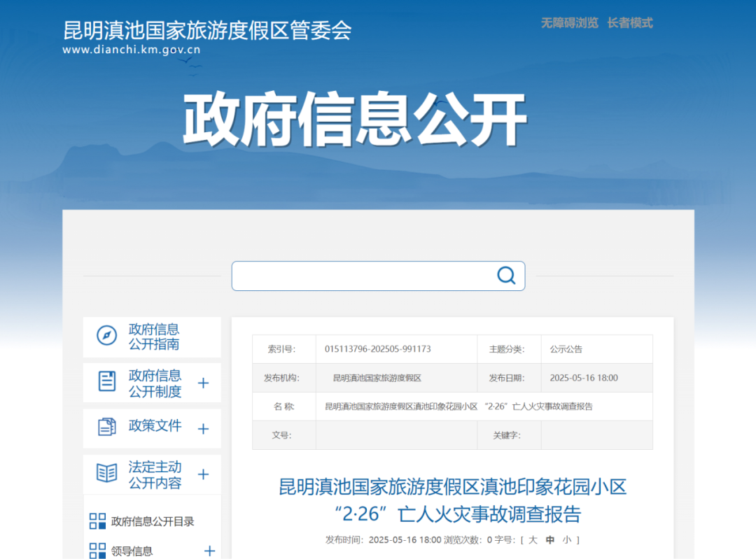Click the grid icon beside 政府信息公开目录
The width and height of the screenshot is (756, 559).
tap(97, 521)
